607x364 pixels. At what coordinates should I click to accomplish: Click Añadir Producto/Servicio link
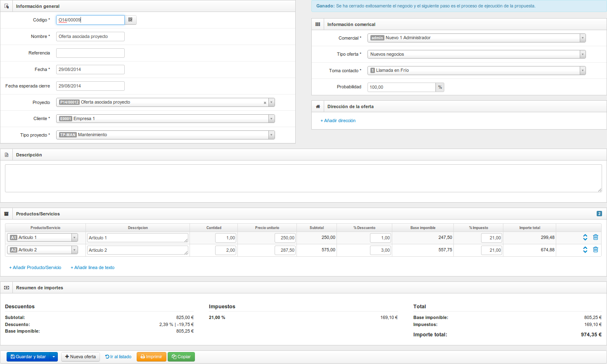(35, 267)
